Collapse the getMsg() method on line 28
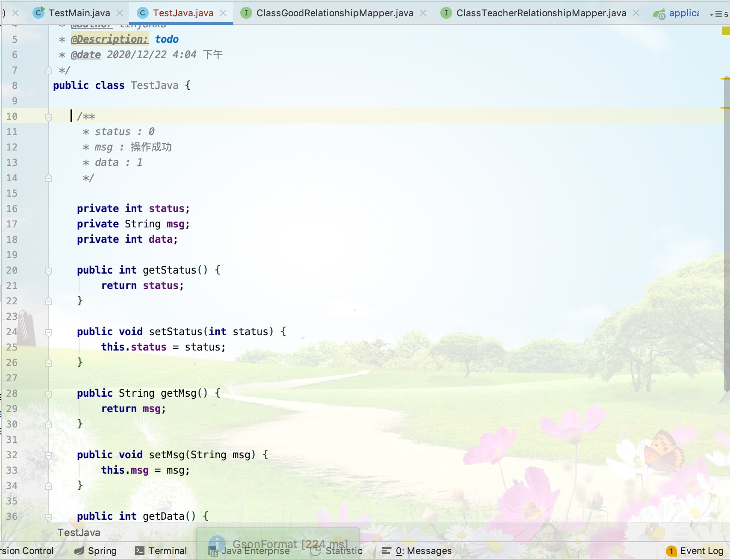Image resolution: width=730 pixels, height=560 pixels. tap(49, 394)
